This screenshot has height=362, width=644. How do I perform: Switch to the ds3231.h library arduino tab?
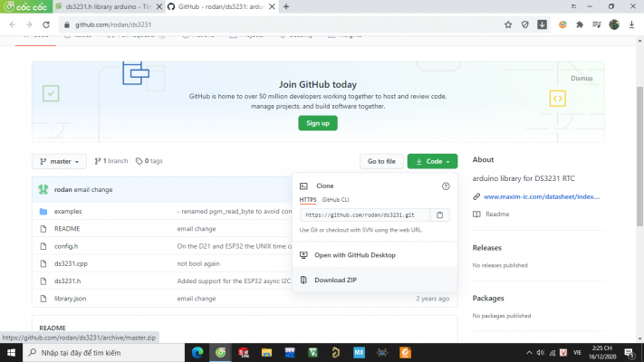click(x=109, y=6)
